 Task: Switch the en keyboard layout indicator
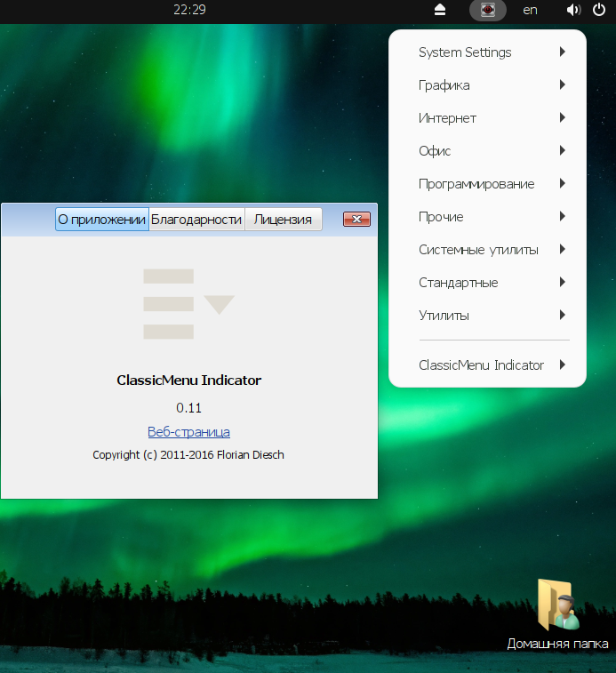[x=530, y=10]
